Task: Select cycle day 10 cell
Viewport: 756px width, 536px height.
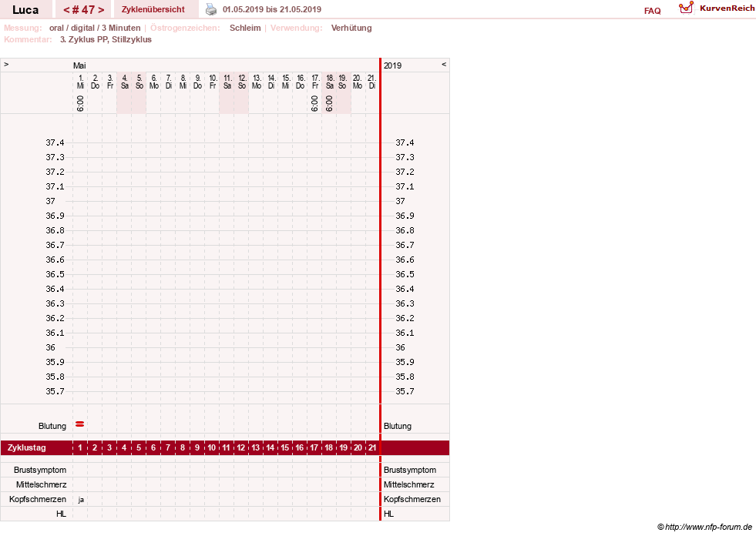Action: pos(212,447)
